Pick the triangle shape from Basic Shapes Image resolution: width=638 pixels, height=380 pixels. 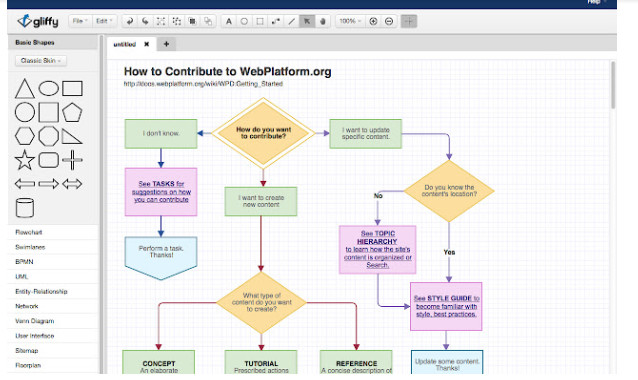tap(24, 88)
